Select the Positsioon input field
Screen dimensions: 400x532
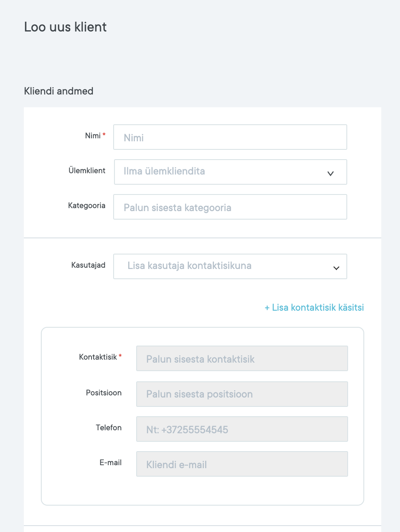point(242,394)
